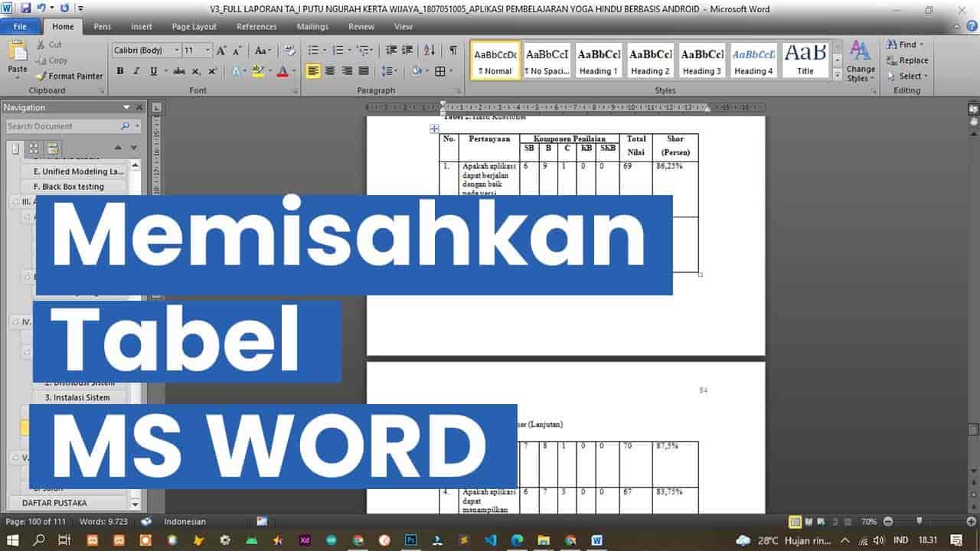This screenshot has width=980, height=551.
Task: Apply the Title style
Action: pyautogui.click(x=805, y=60)
